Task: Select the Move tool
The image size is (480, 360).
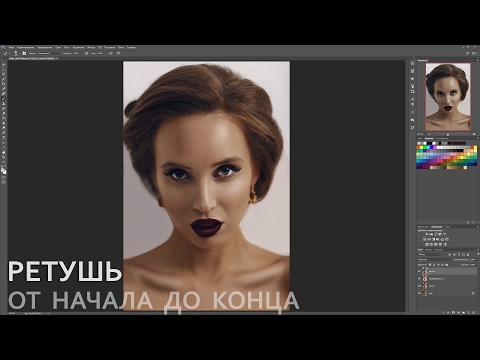Action: pos(4,65)
